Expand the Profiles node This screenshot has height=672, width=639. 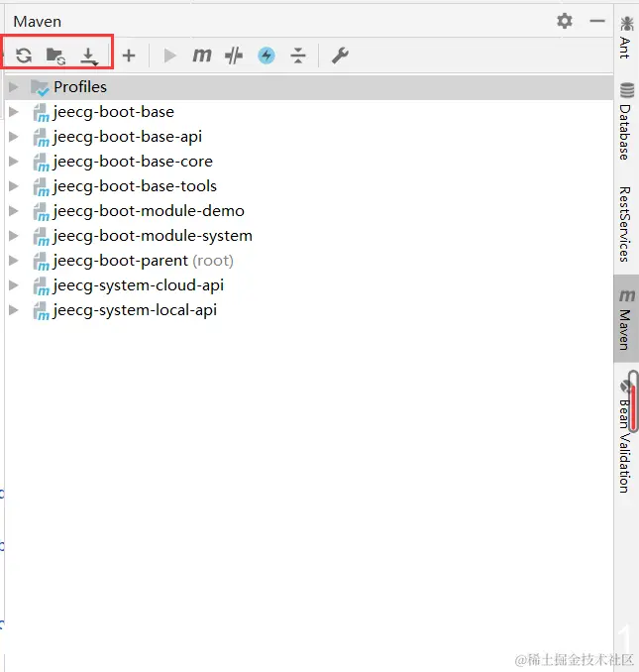tap(14, 87)
